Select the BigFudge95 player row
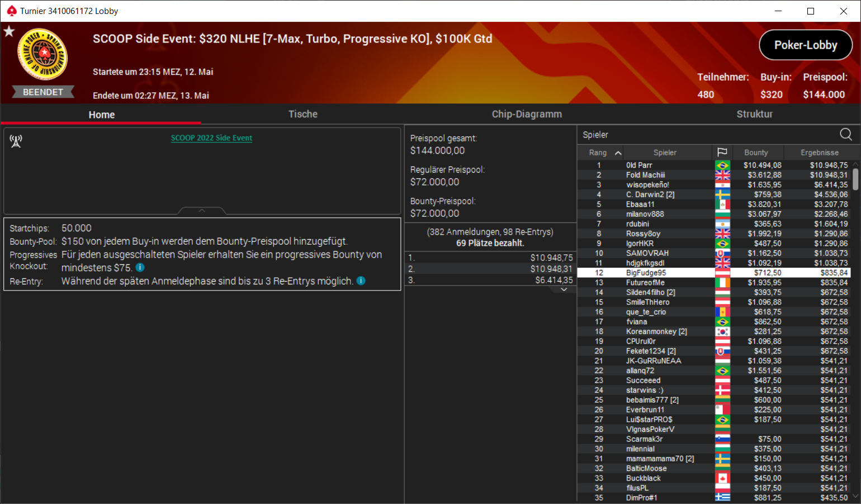 pos(714,273)
